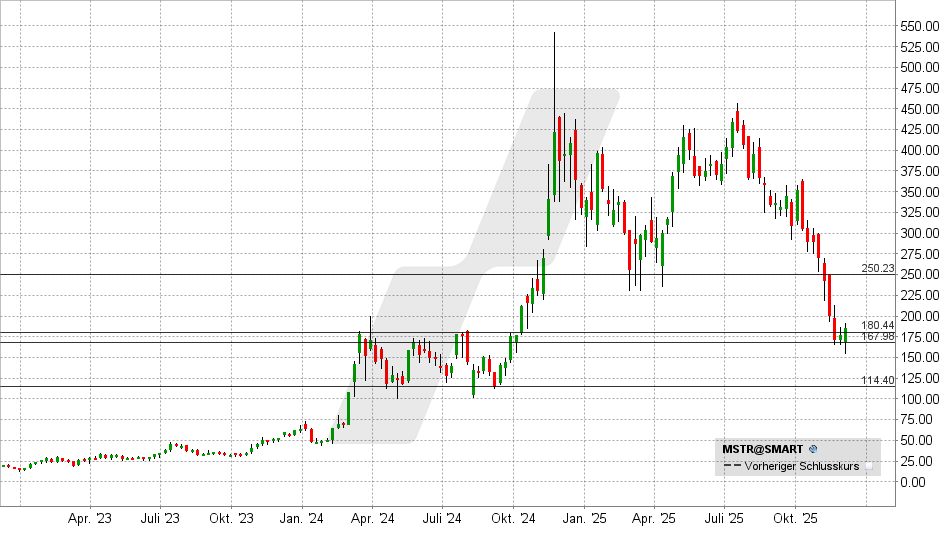Select the 180.44 price level label
Image resolution: width=948 pixels, height=534 pixels.
[878, 325]
